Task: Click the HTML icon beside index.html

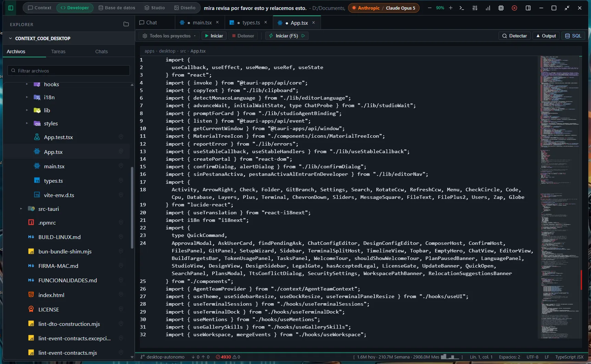Action: tap(31, 295)
